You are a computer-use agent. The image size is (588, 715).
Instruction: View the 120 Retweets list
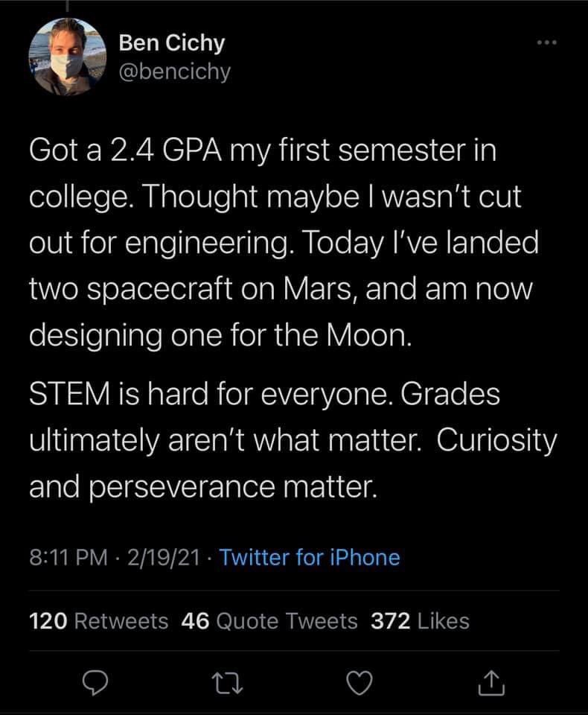[98, 620]
